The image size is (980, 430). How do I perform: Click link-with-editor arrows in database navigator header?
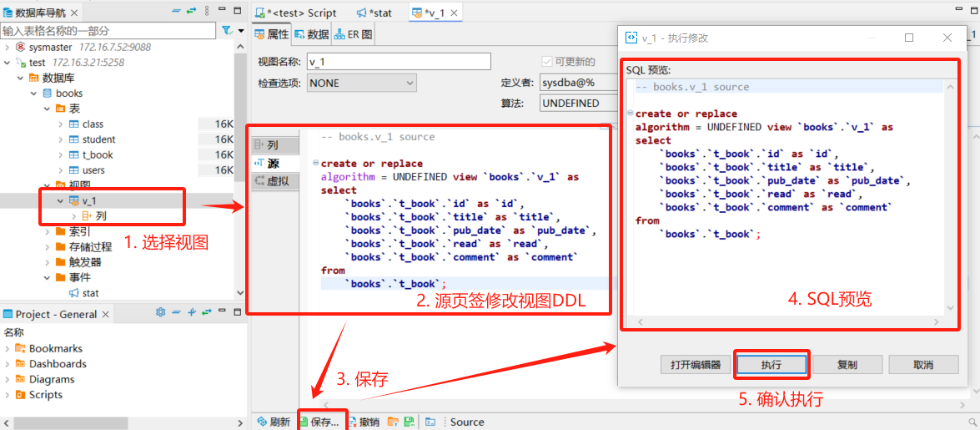click(x=191, y=12)
